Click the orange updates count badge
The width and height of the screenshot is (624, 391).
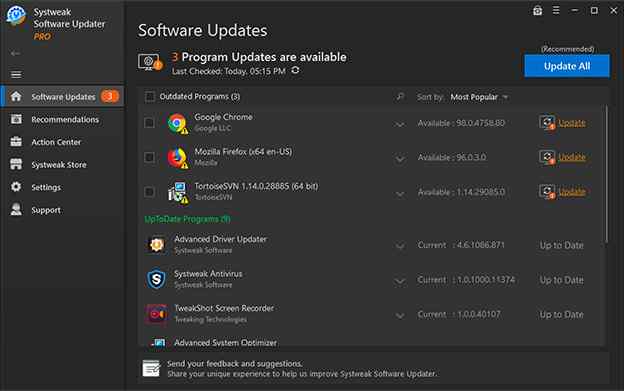[x=109, y=96]
